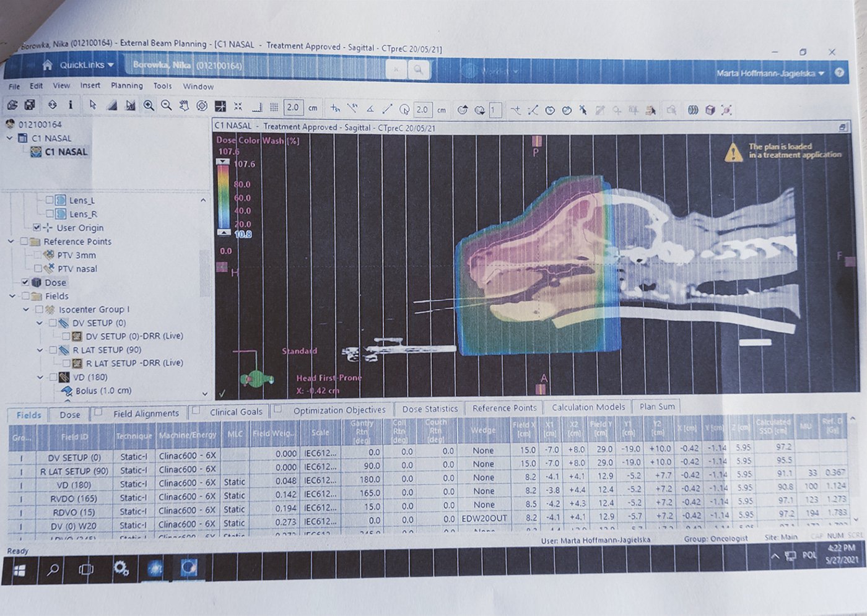Select the distance ruler measurement tool
Screen dimensions: 867x616
[387, 109]
